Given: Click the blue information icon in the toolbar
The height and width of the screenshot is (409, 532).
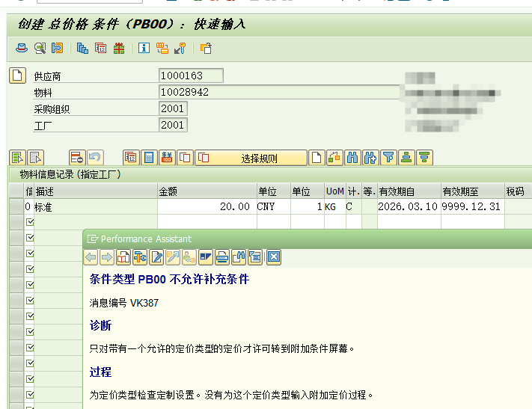Looking at the screenshot, I should point(144,49).
